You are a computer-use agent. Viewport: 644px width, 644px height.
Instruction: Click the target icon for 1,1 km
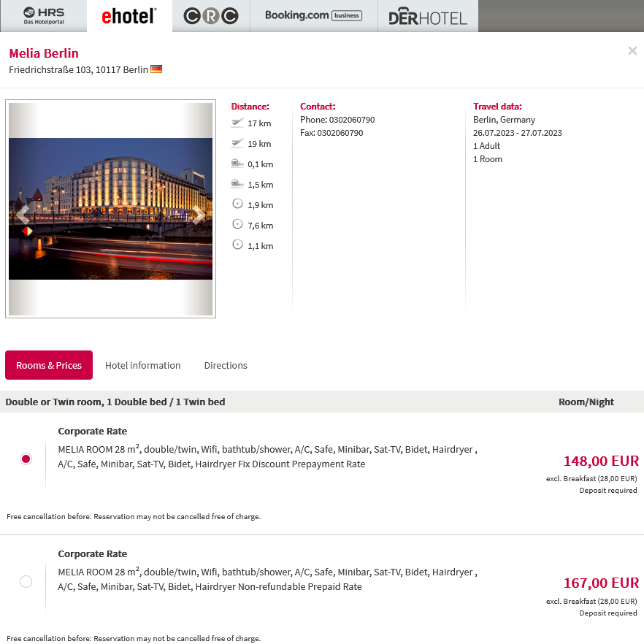coord(237,245)
